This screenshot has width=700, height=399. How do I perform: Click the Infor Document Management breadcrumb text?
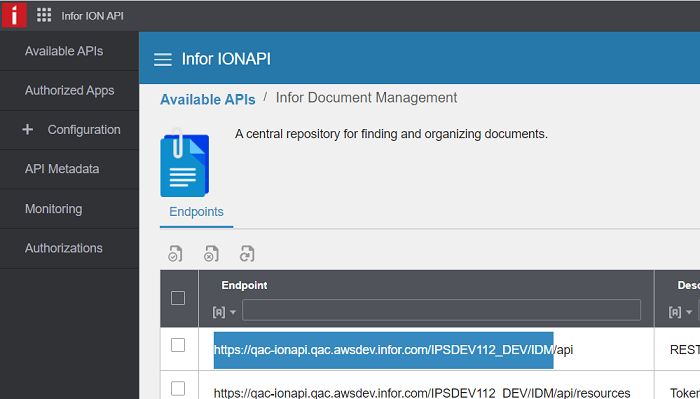coord(366,98)
